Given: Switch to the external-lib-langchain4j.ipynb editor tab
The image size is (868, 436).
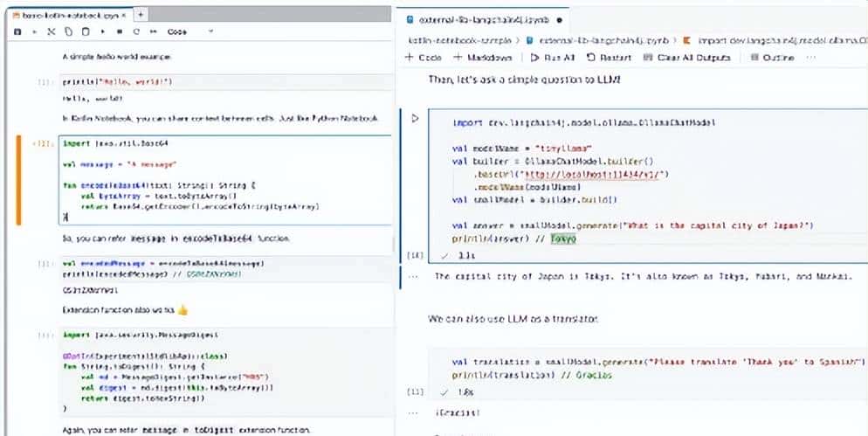Looking at the screenshot, I should [485, 20].
